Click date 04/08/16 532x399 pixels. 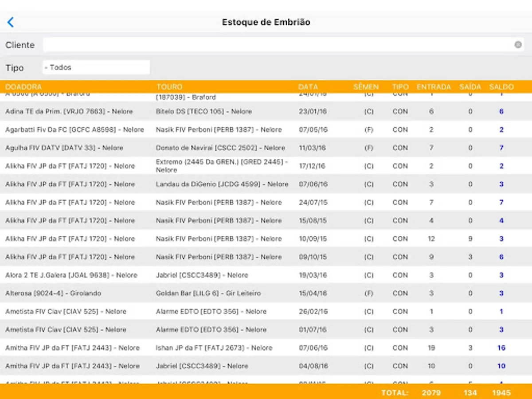coord(313,366)
